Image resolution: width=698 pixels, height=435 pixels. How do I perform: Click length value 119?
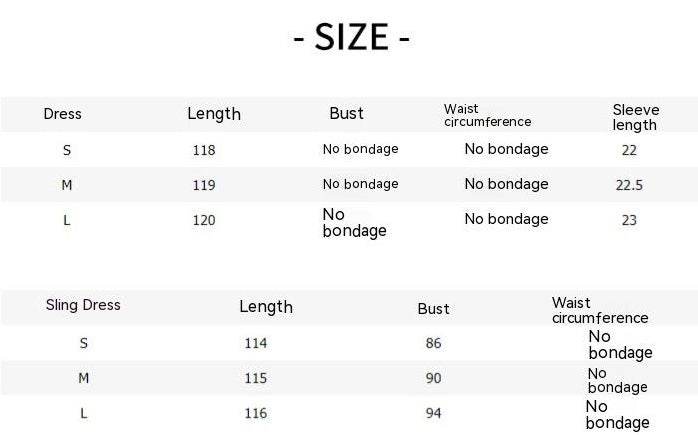point(204,185)
